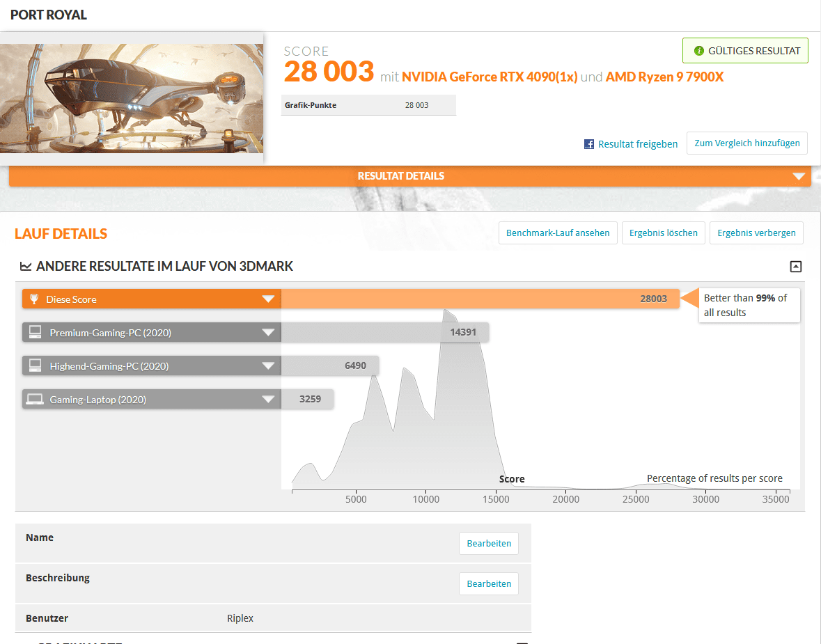The image size is (821, 644).
Task: Collapse the Andere Resultate section with the arrow box
Action: 795,267
